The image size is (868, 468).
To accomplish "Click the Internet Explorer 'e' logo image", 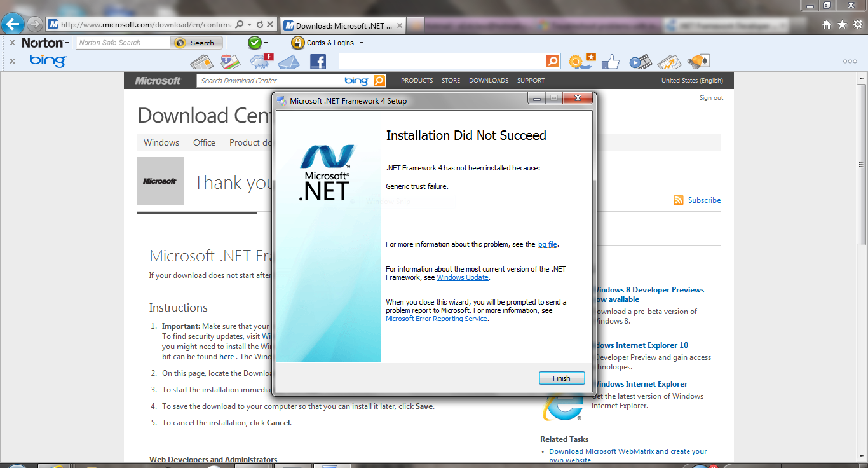I will [x=563, y=404].
